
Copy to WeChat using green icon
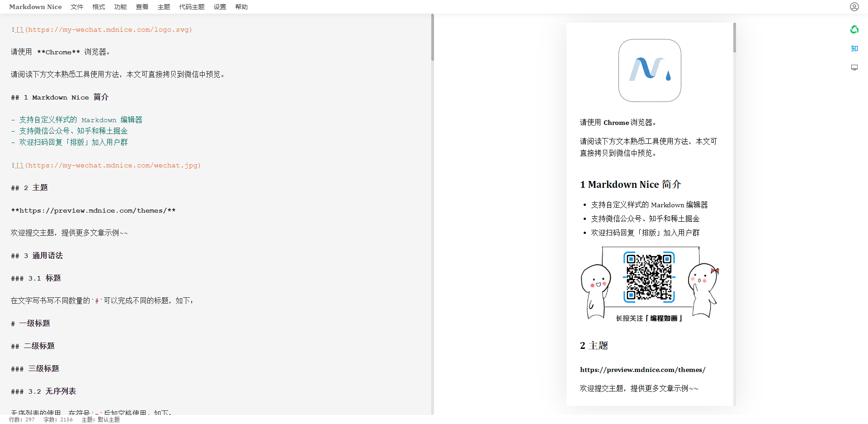tap(854, 30)
